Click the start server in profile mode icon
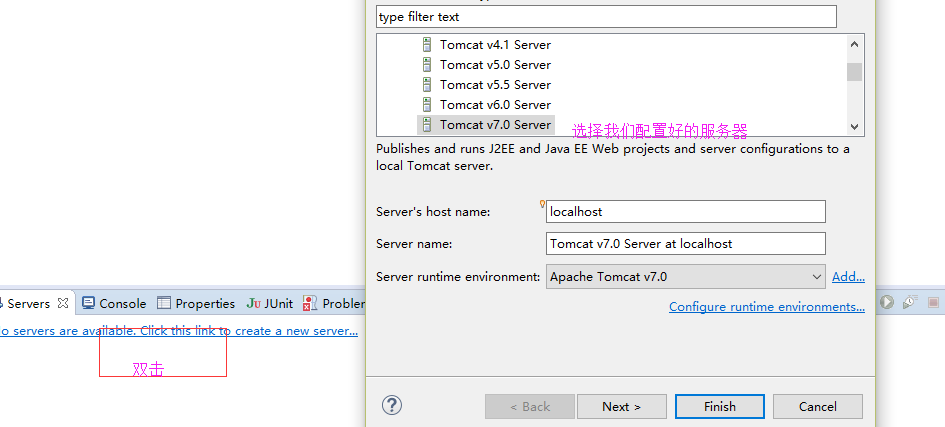The image size is (945, 427). [x=909, y=302]
